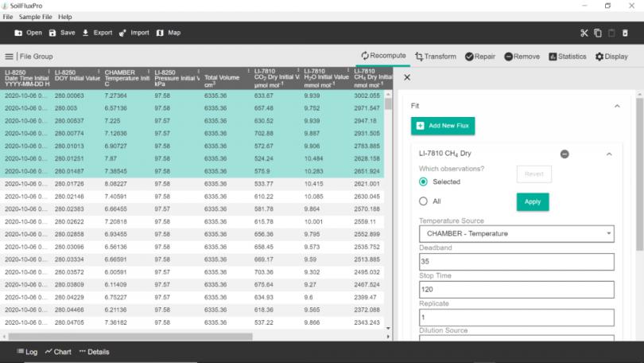
Task: Open the Temperature Source dropdown
Action: 516,233
